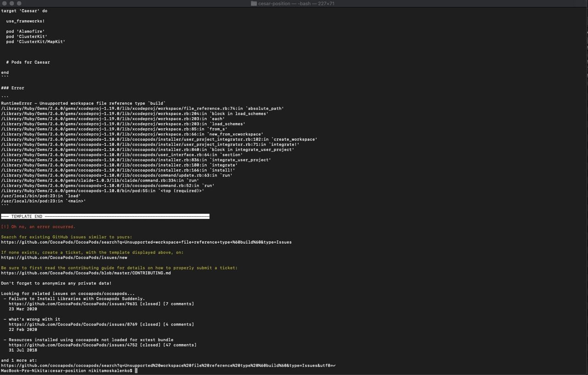The width and height of the screenshot is (588, 375).
Task: Click the '### Error' heading
Action: click(x=12, y=88)
